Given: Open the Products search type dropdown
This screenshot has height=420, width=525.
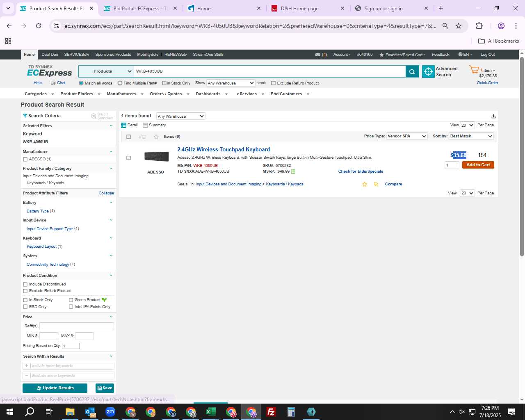Looking at the screenshot, I should [x=106, y=71].
